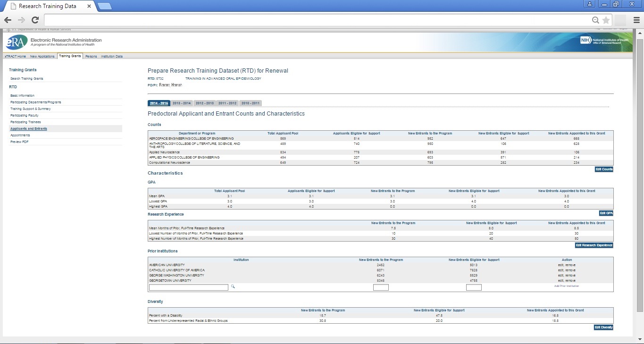This screenshot has width=644, height=344.
Task: Click the institution search magnifier icon
Action: pos(233,286)
